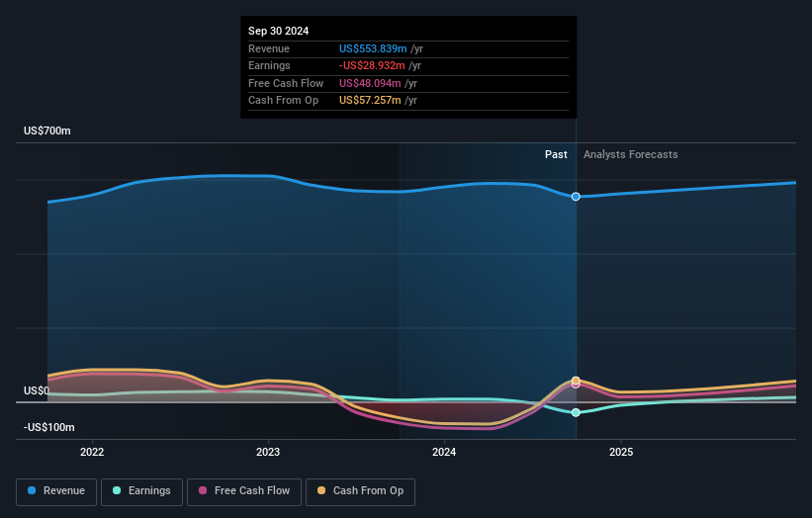
Task: Click the 2022 x-axis label
Action: 92,452
